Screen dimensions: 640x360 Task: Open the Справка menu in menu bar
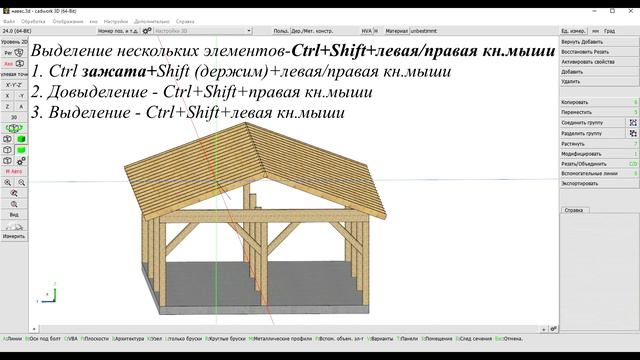point(185,21)
